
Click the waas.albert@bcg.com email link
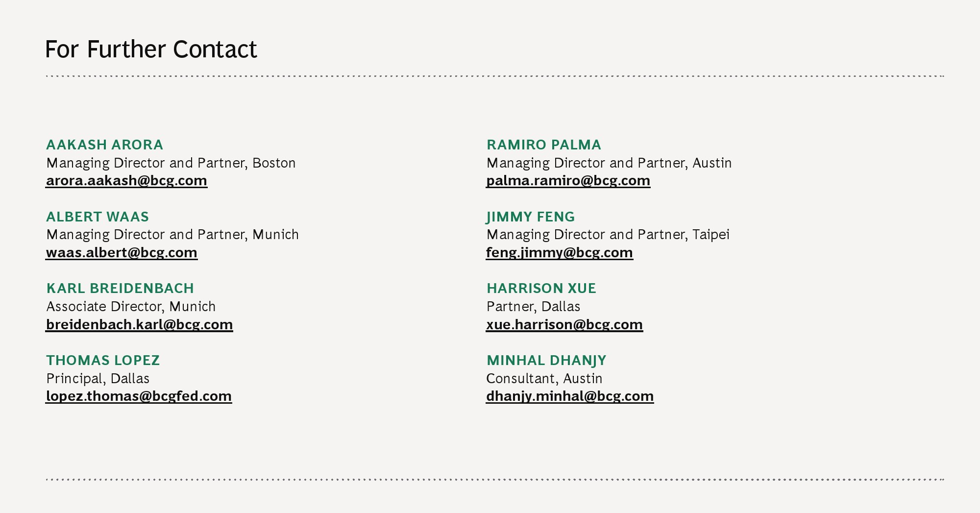122,253
